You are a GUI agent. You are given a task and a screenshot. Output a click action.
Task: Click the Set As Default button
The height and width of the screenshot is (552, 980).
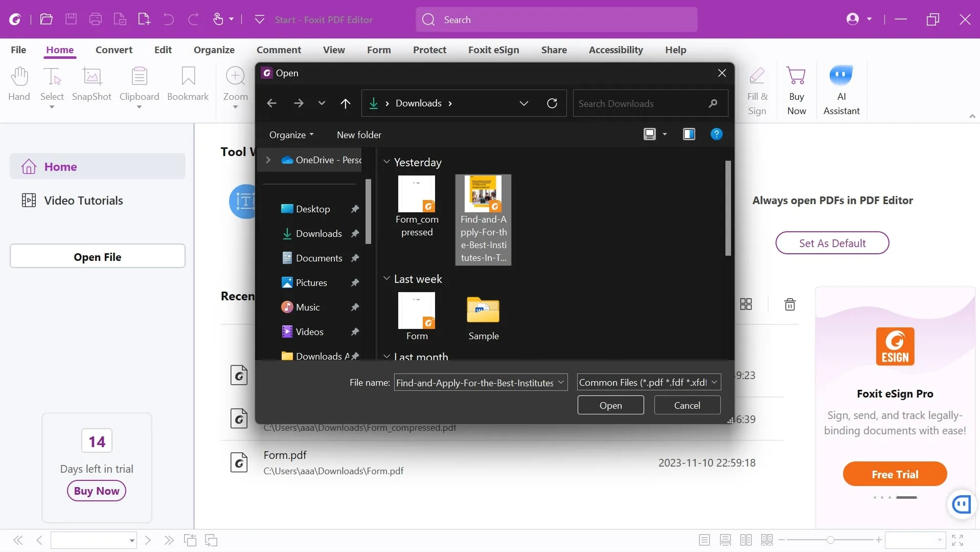click(x=833, y=242)
